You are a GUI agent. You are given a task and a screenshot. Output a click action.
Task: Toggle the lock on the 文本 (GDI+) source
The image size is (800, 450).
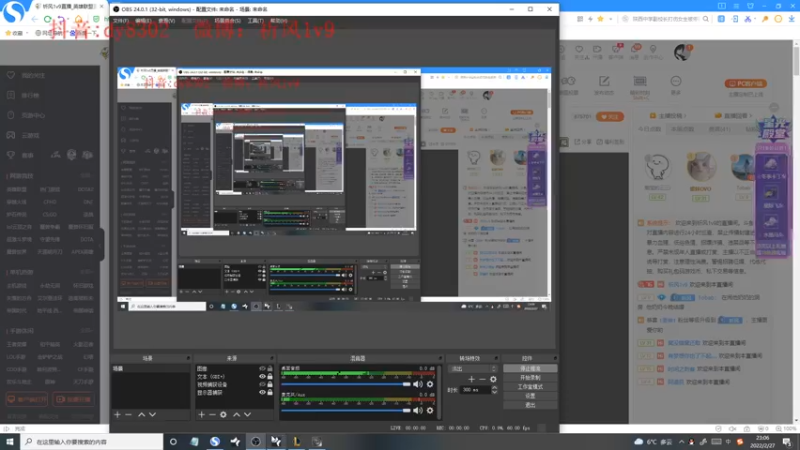pos(270,377)
